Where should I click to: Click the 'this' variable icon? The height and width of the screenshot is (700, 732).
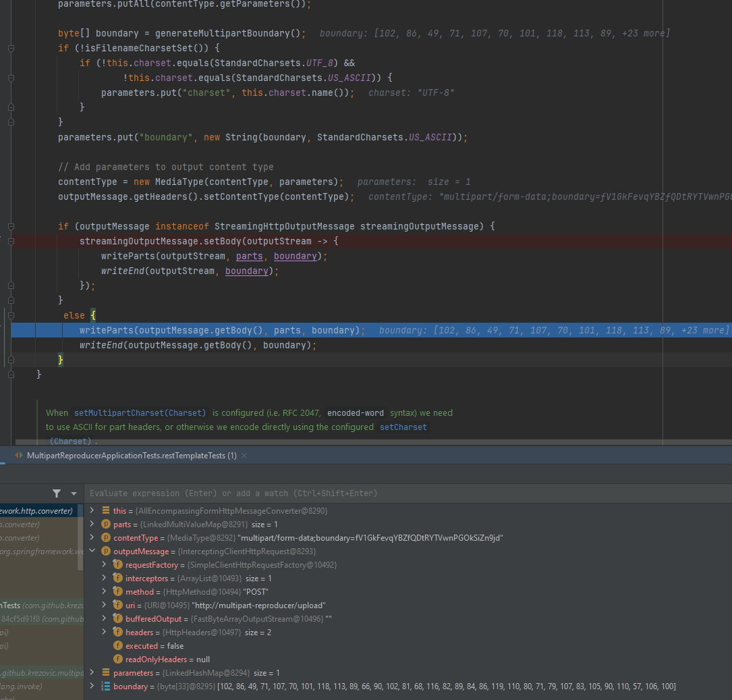click(106, 510)
